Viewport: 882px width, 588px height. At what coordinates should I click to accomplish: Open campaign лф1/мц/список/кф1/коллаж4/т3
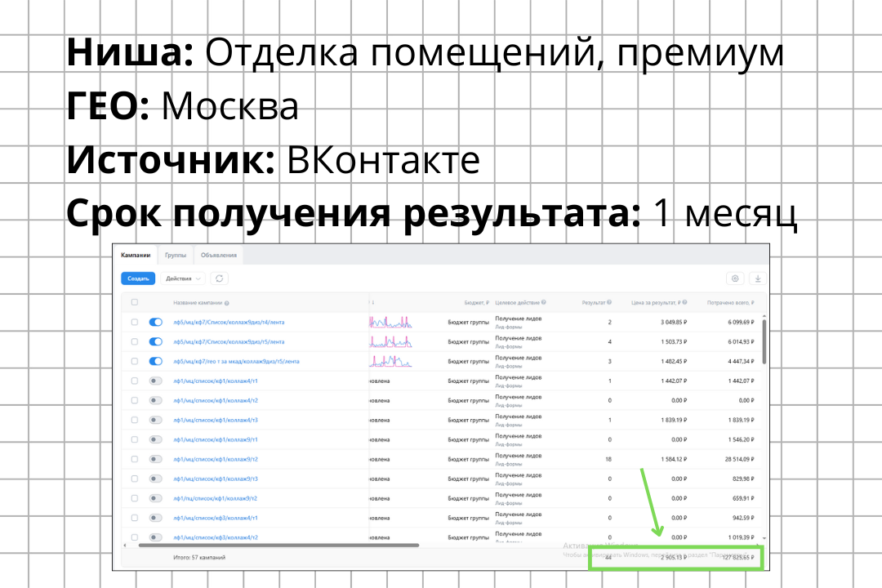pyautogui.click(x=216, y=421)
